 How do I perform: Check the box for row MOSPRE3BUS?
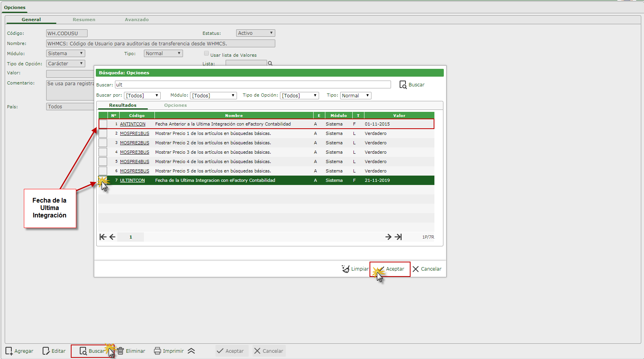point(103,152)
